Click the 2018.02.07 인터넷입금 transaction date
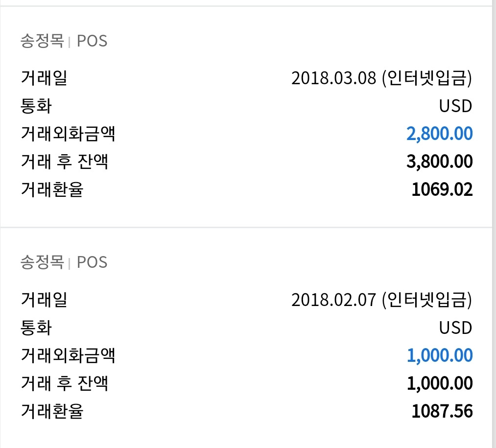The height and width of the screenshot is (448, 496). tap(382, 301)
